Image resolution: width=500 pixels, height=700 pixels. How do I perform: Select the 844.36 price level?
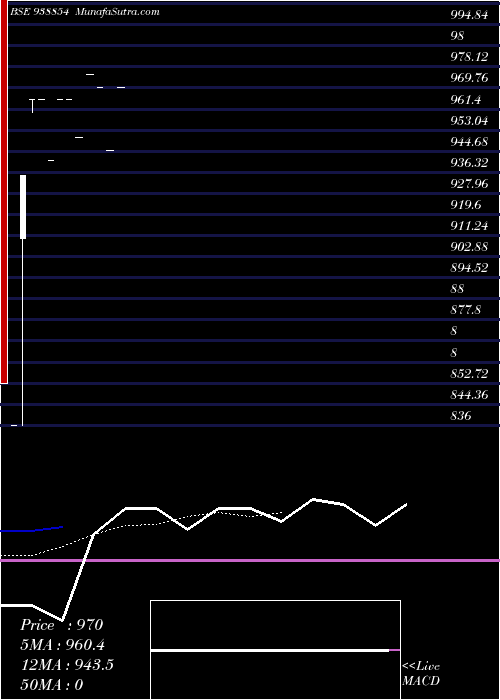click(x=469, y=396)
